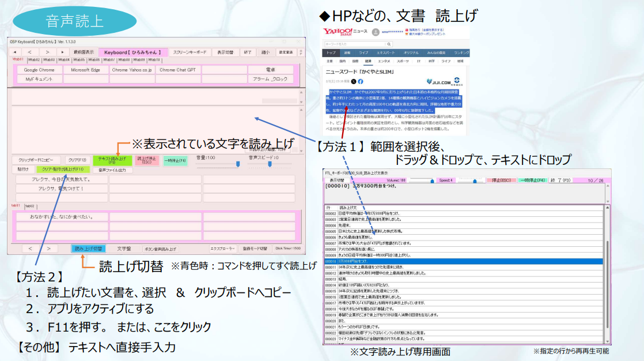644x361 pixels.
Task: Click the '>' next button in the Keyboard top toolbar
Action: coord(47,52)
